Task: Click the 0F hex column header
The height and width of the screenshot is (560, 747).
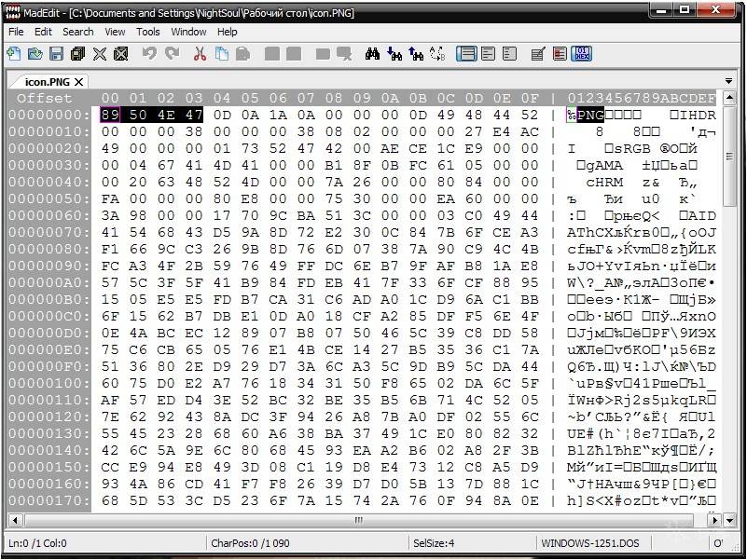Action: coord(529,99)
